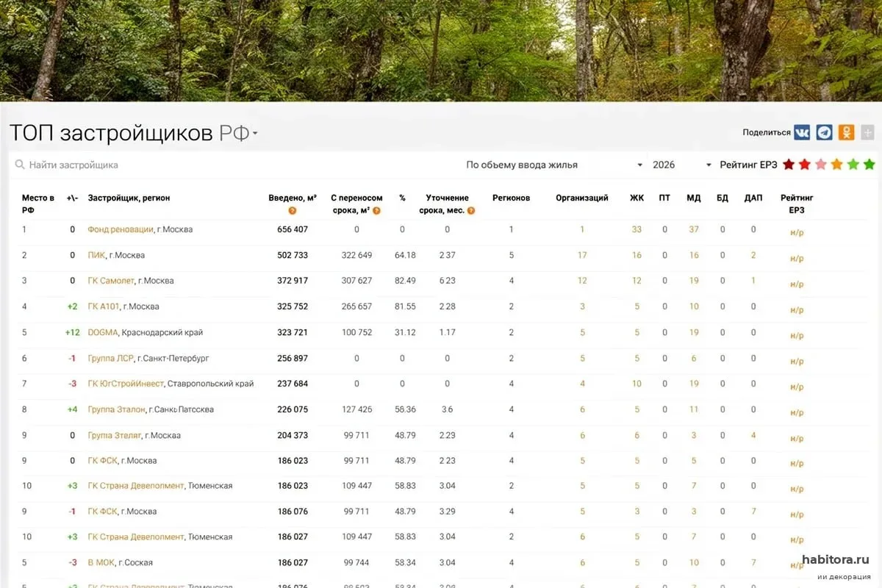Open help icon under Введено, м²
The image size is (882, 588).
click(x=293, y=211)
